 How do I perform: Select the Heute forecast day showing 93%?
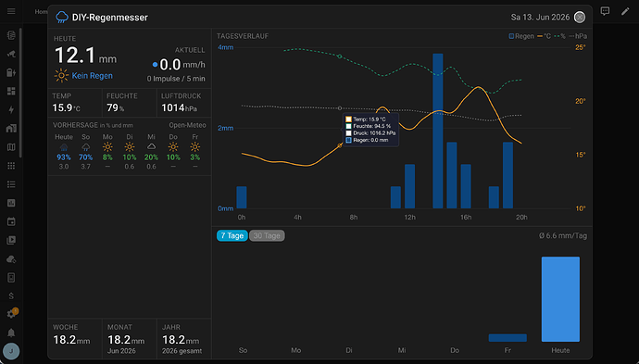click(x=64, y=151)
